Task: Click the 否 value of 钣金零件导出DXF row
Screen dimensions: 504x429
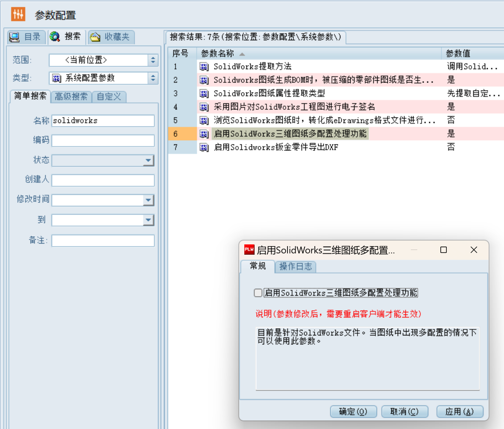Action: [x=451, y=147]
